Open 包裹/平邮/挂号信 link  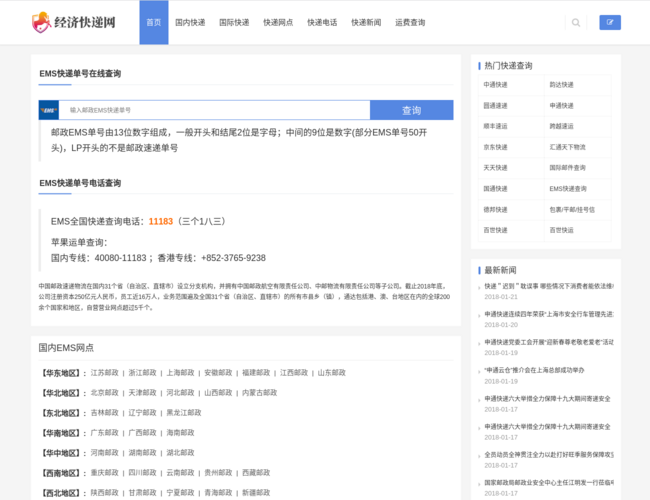click(572, 209)
